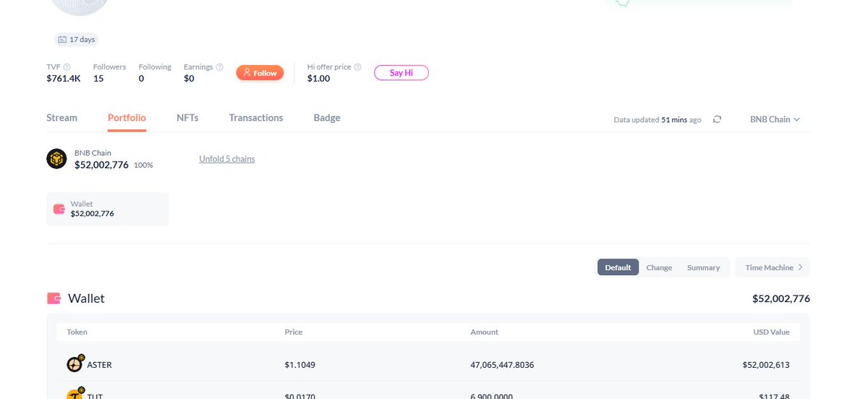Click the Amount column header
Viewport: 868px width, 399px height.
[x=484, y=332]
